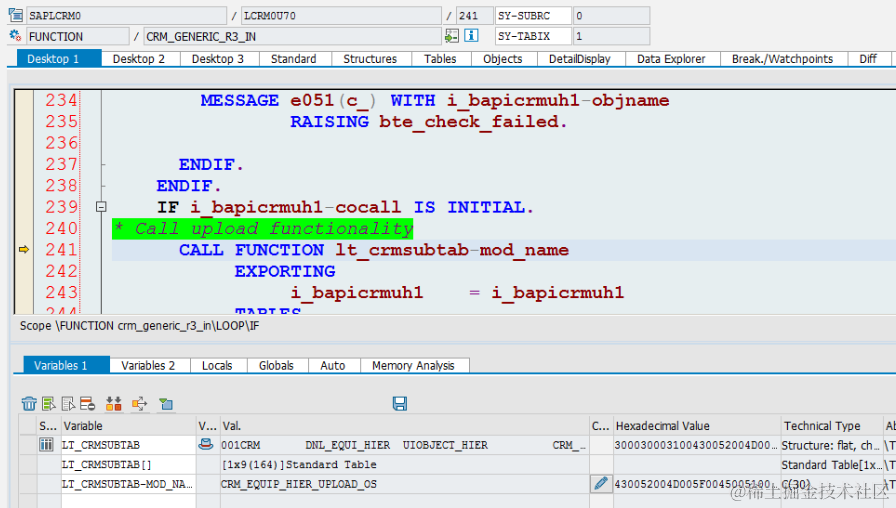The width and height of the screenshot is (896, 508).
Task: Open the Diff tab
Action: (868, 59)
